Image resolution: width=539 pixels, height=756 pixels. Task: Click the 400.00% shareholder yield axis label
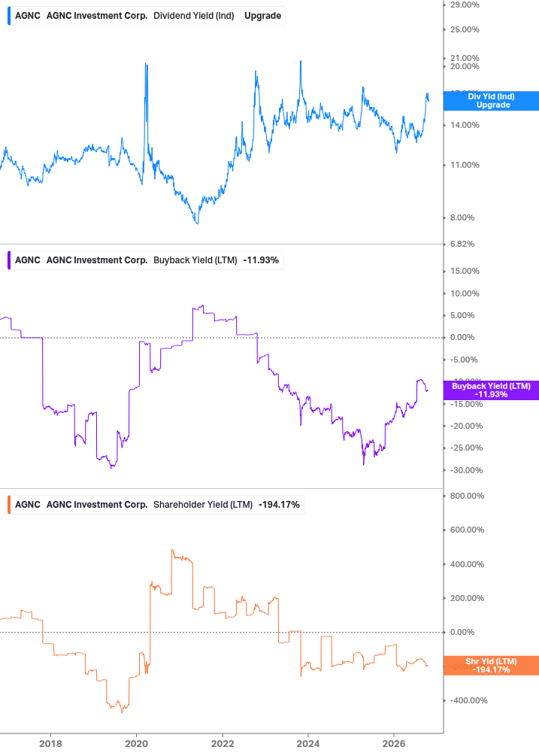tap(467, 564)
